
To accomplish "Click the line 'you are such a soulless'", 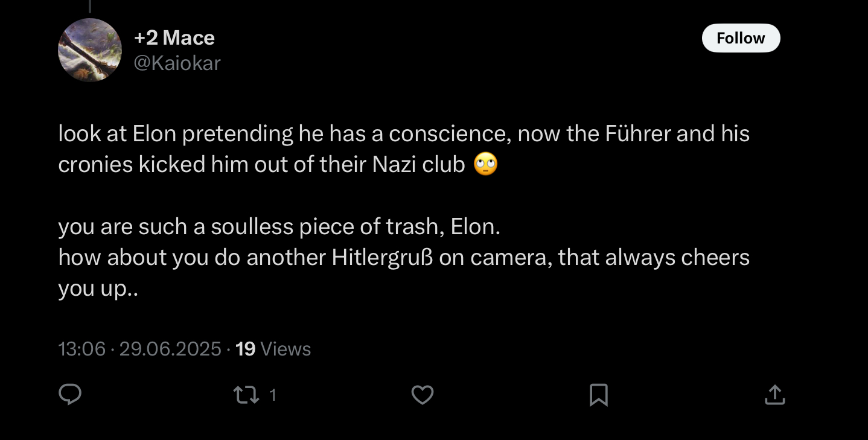I will click(279, 226).
